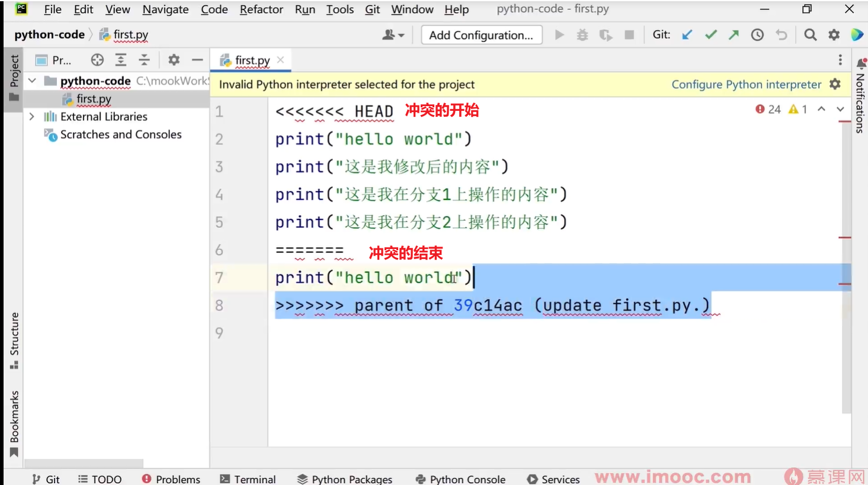This screenshot has width=868, height=485.
Task: Click the Expand All icon in Project panel
Action: coord(121,60)
